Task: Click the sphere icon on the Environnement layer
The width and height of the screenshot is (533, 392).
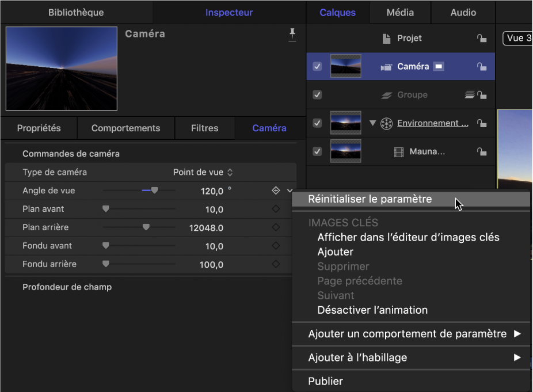Action: [x=386, y=123]
